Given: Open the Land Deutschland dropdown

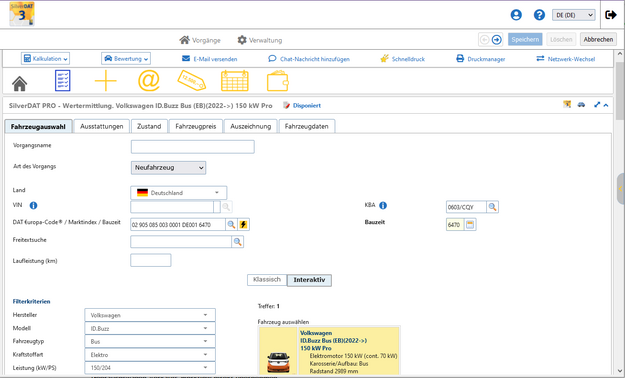Looking at the screenshot, I should coord(179,193).
